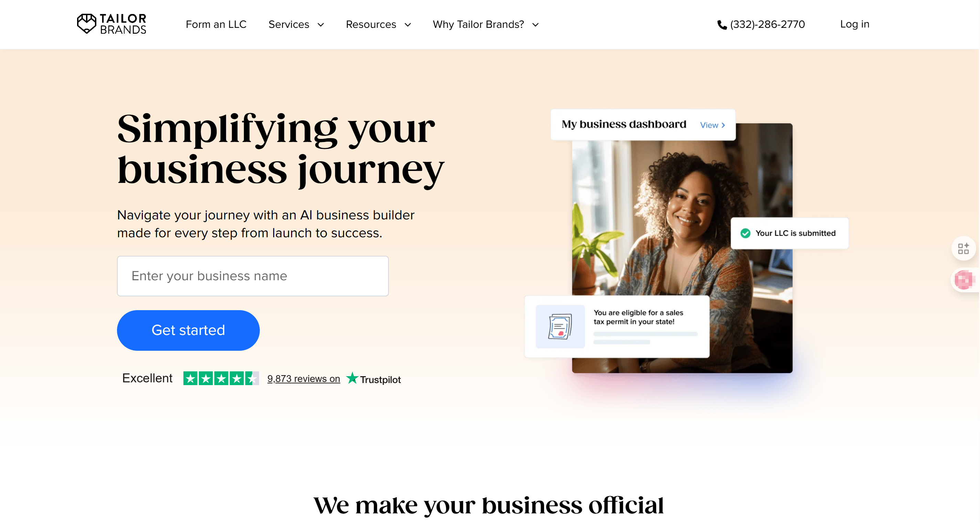Expand the Resources dropdown chevron
This screenshot has height=523, width=980.
(x=408, y=25)
